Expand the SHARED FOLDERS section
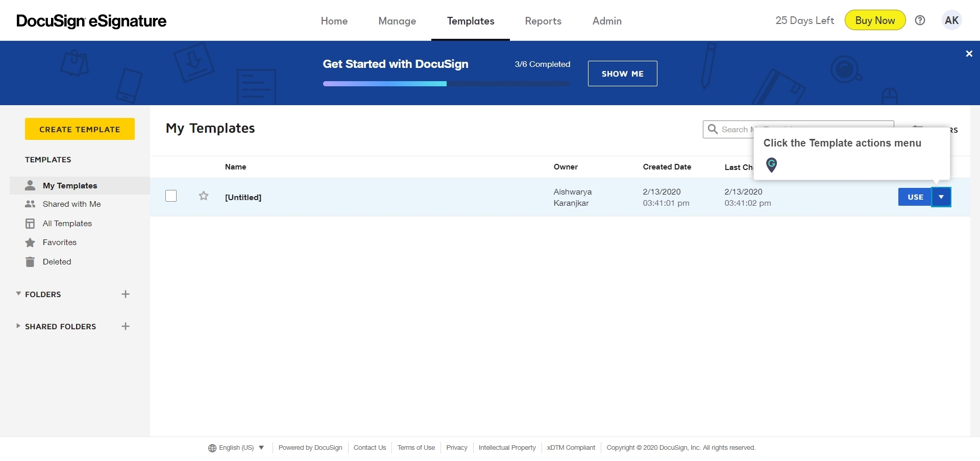The image size is (980, 461). (18, 326)
